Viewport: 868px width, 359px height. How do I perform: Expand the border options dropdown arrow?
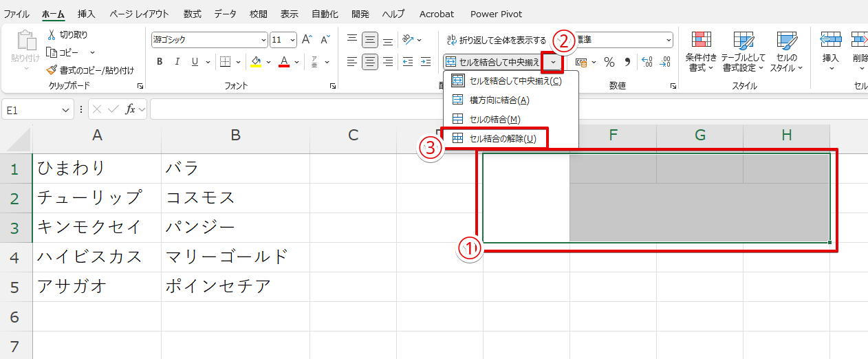237,62
